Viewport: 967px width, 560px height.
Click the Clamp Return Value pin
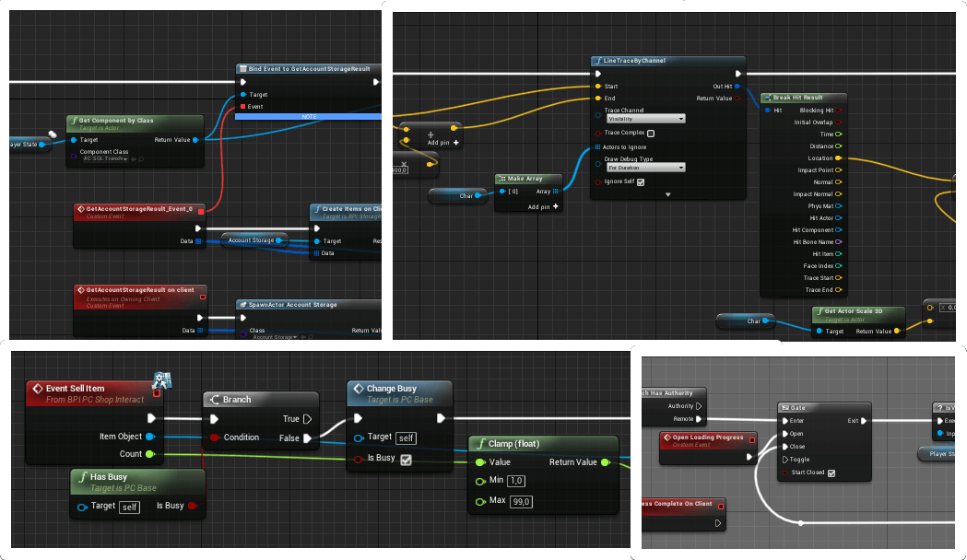tap(606, 462)
